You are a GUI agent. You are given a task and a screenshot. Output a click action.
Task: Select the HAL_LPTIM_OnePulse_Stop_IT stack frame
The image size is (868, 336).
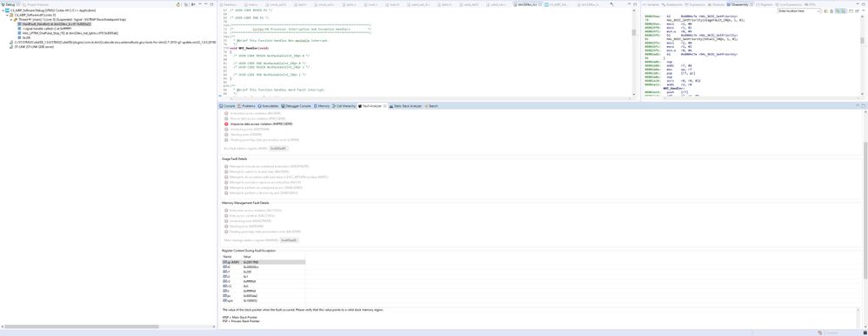point(68,33)
